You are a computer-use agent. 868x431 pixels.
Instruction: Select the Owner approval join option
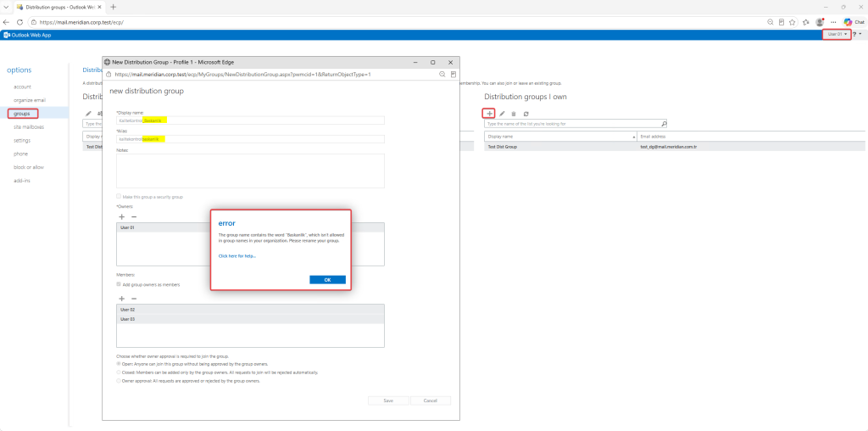click(119, 381)
